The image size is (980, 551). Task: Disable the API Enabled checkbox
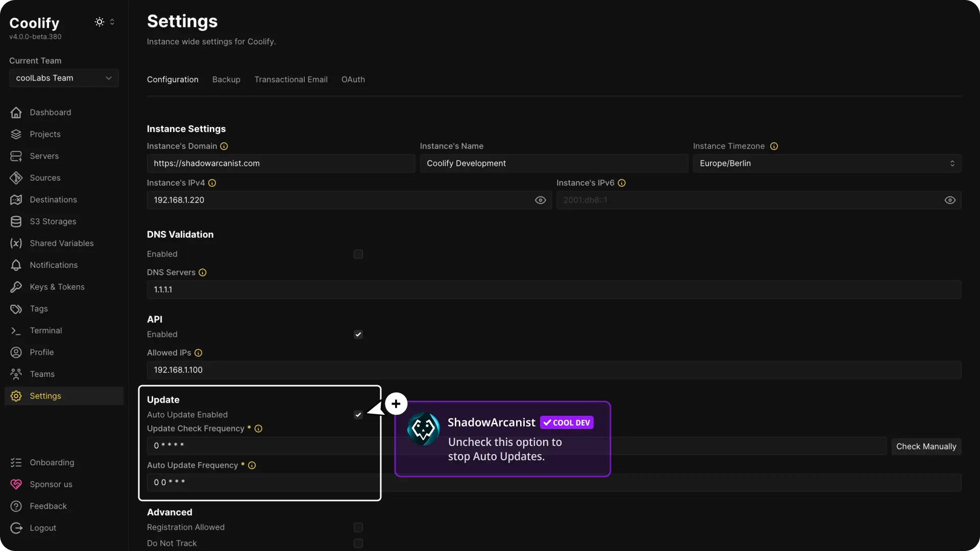(x=358, y=334)
